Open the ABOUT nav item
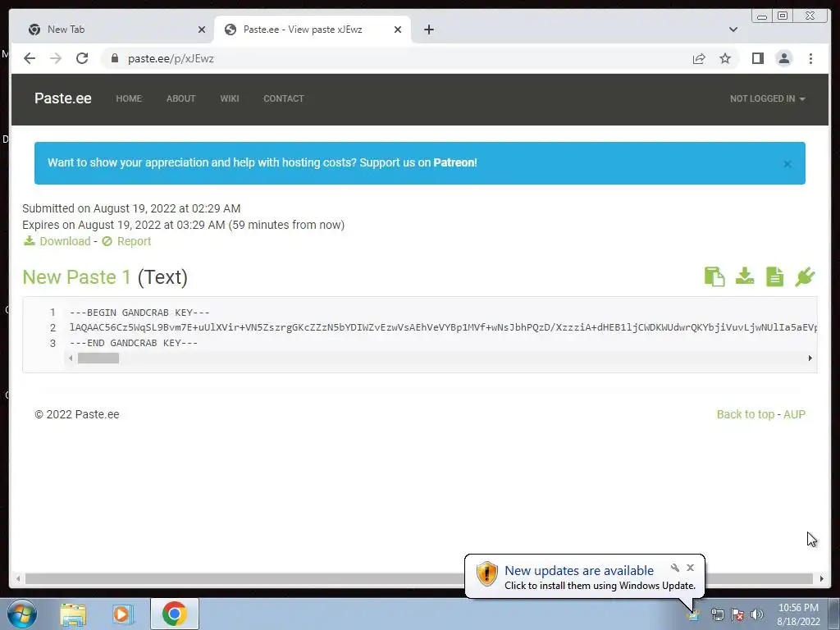Viewport: 840px width, 630px height. coord(180,98)
